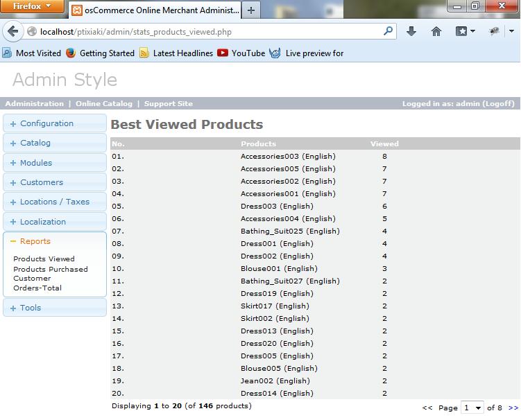Go to next page with >> link
The height and width of the screenshot is (420, 521).
513,408
